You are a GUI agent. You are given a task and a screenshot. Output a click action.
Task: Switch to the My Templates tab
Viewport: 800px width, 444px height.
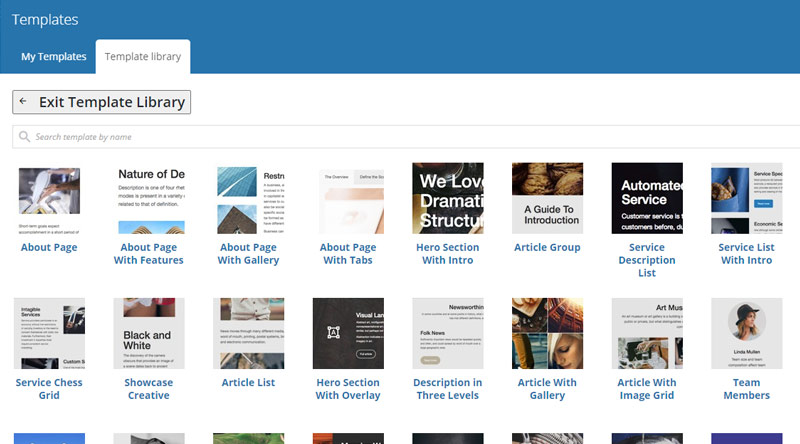click(54, 57)
